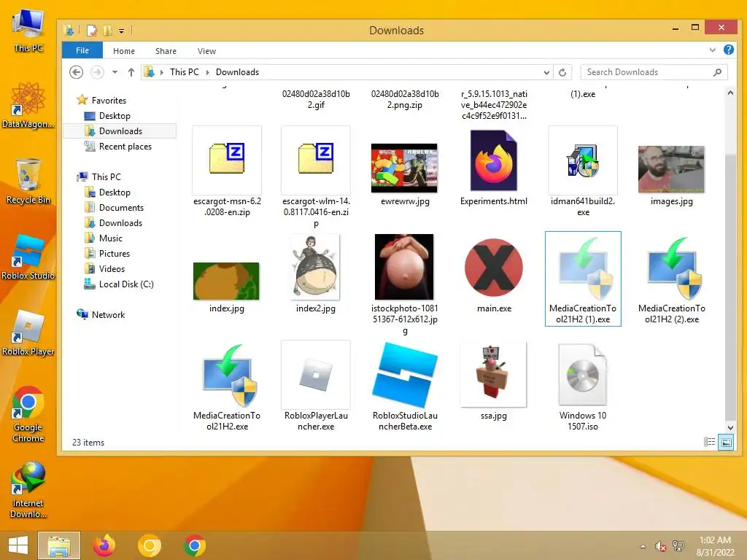Select Favorites in the navigation pane
Viewport: 747px width, 560px height.
click(x=109, y=101)
